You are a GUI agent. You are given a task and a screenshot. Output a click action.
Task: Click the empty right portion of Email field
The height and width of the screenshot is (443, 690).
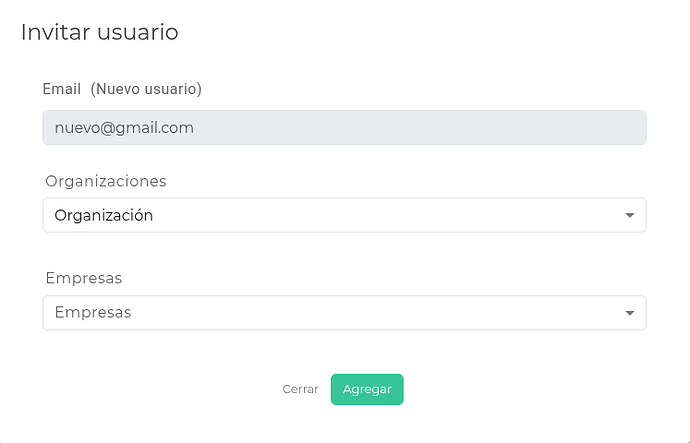pos(500,128)
